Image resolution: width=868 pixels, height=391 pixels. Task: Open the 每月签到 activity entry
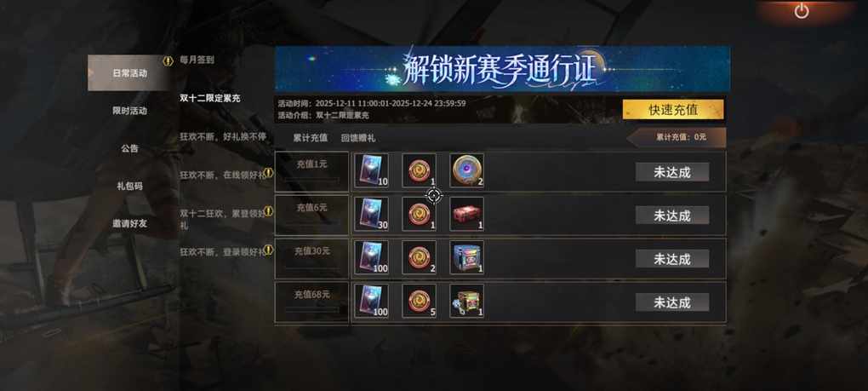[x=197, y=60]
